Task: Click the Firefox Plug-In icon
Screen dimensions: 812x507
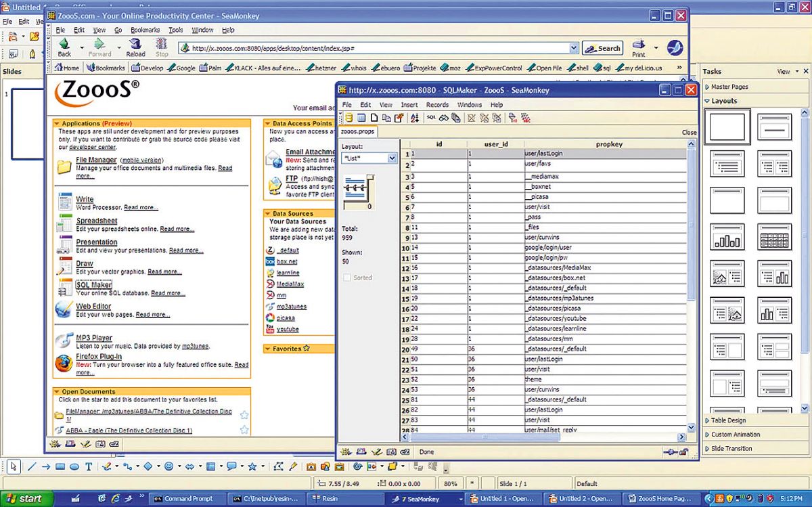Action: [x=64, y=363]
